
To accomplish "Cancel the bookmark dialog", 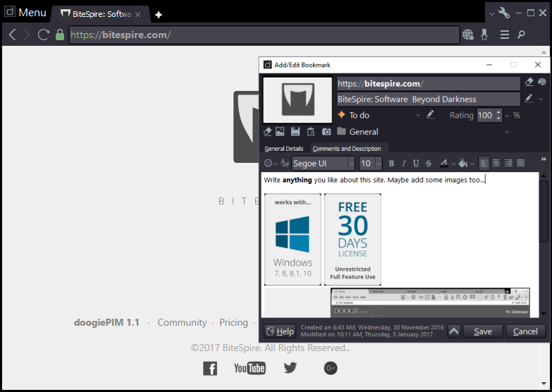I will tap(525, 331).
